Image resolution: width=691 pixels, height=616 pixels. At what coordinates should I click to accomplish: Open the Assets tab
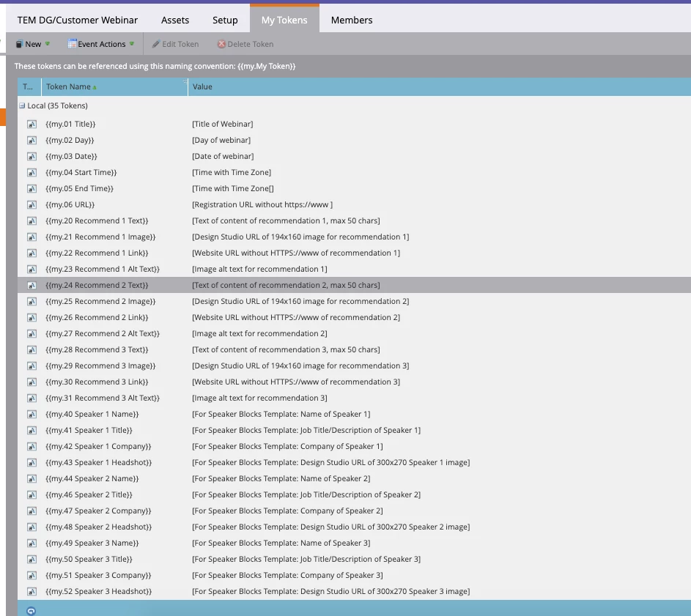click(175, 20)
